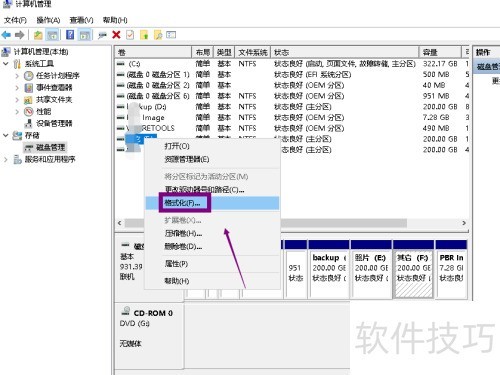This screenshot has width=500, height=375.
Task: Click the blue Back arrow in toolbar
Action: pyautogui.click(x=6, y=34)
